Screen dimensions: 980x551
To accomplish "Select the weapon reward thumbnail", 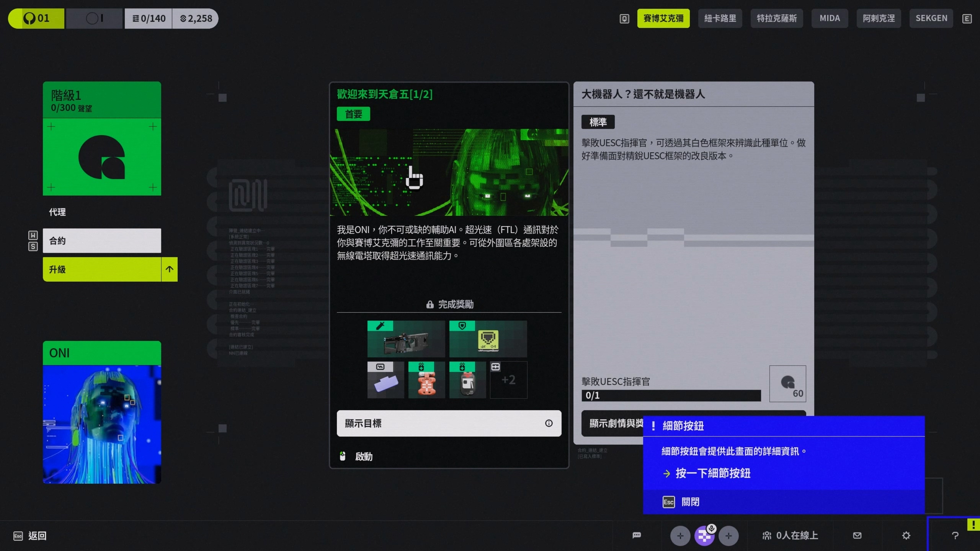I will click(x=406, y=339).
